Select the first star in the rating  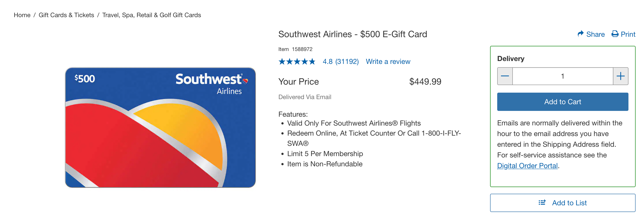282,61
